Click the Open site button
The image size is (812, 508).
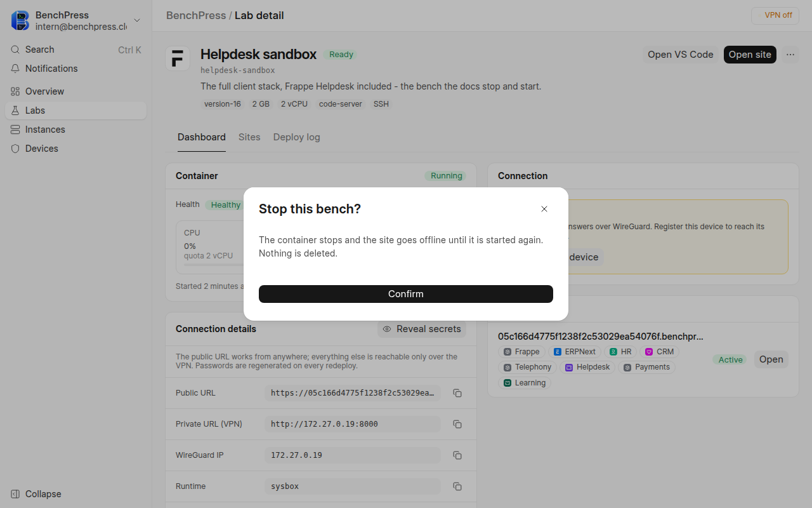pos(750,55)
